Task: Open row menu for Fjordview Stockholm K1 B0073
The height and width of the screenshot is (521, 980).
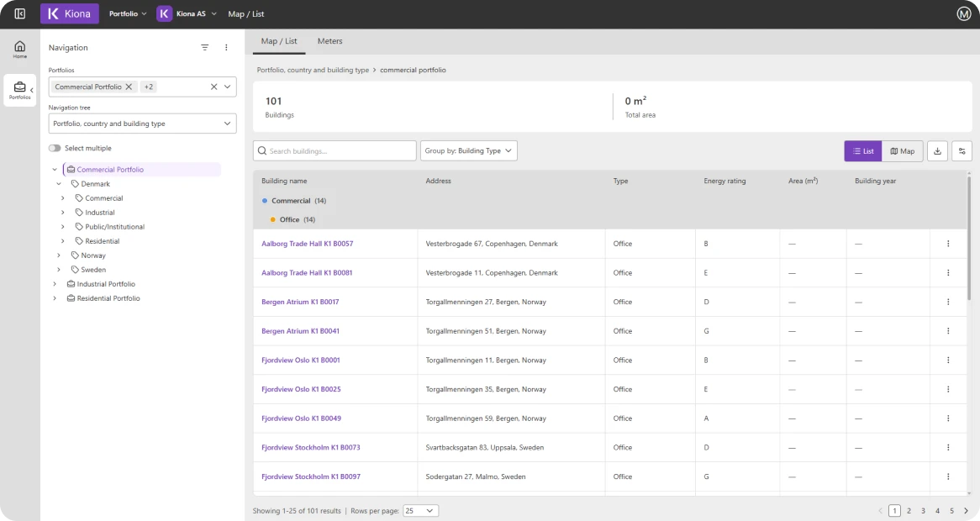Action: pos(948,447)
